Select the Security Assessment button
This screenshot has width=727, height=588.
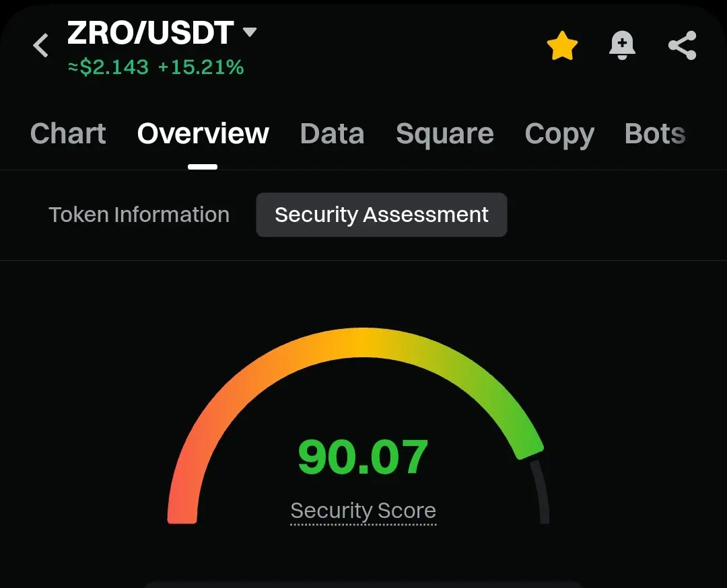[382, 215]
